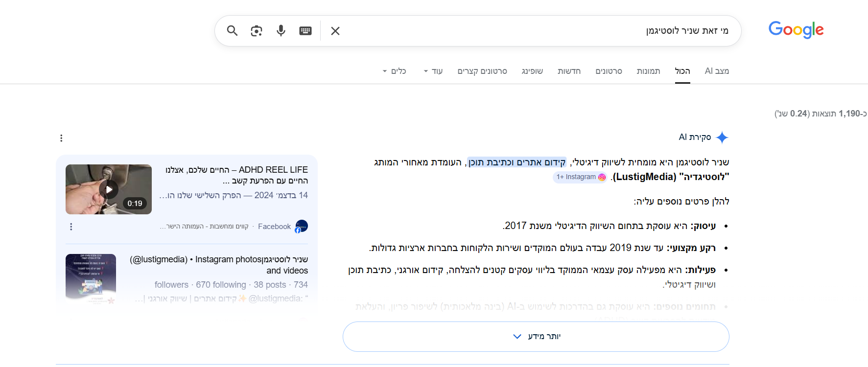Screen dimensions: 868x367
Task: Open the מצב AI mode tab
Action: point(717,71)
